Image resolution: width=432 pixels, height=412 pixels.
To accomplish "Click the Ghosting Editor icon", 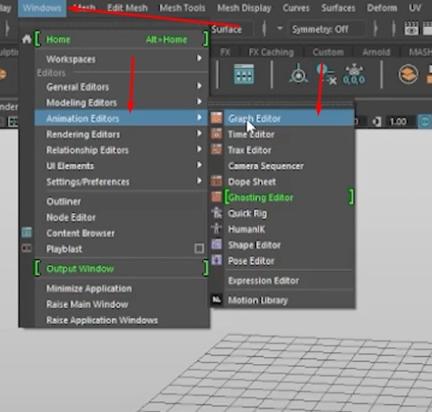I will click(216, 197).
